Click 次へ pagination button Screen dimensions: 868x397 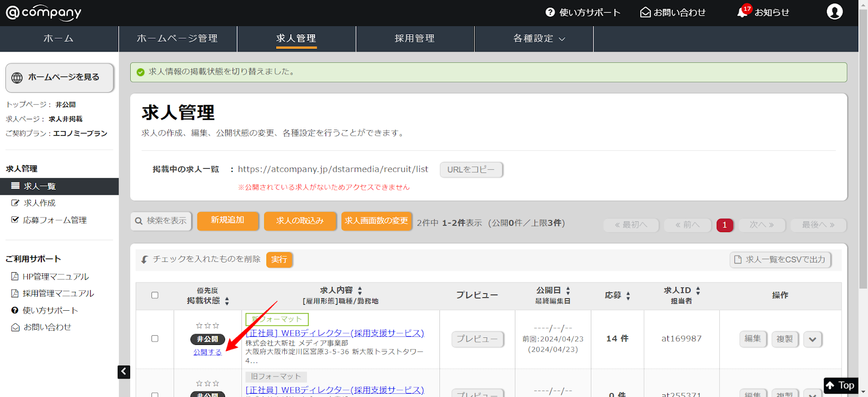pos(762,225)
